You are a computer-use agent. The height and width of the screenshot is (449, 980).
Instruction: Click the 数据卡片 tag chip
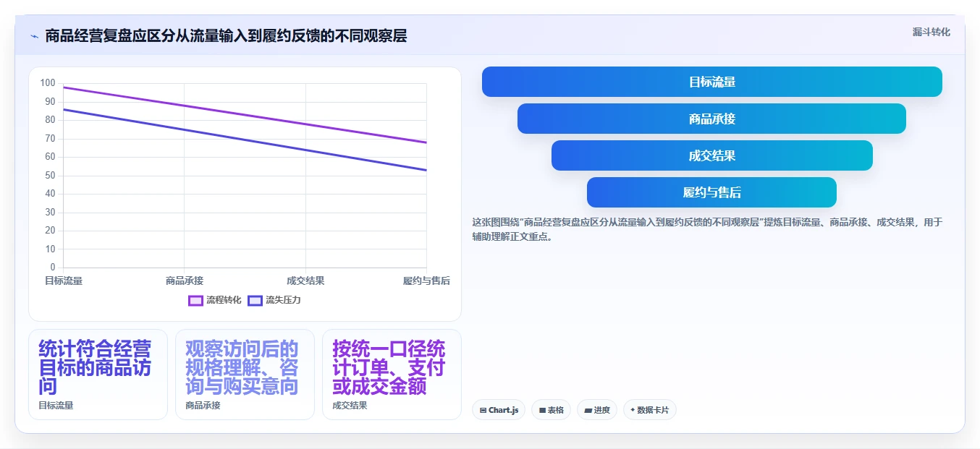pyautogui.click(x=650, y=410)
